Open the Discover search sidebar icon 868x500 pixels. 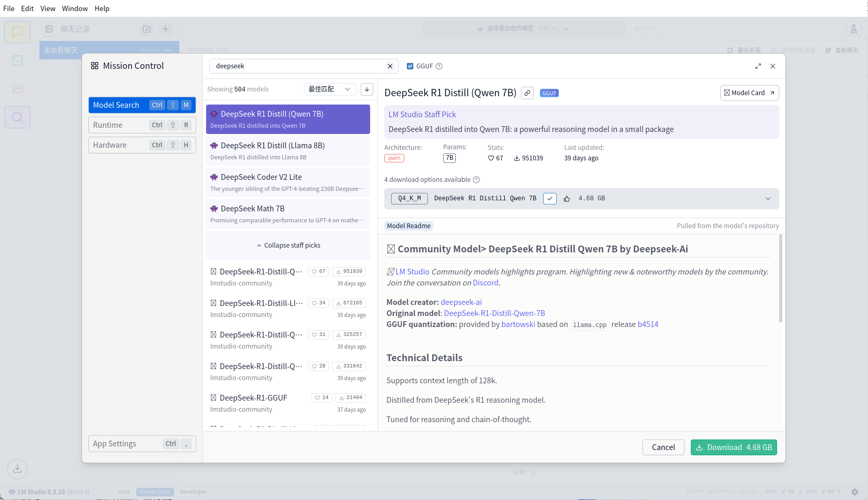pos(17,117)
